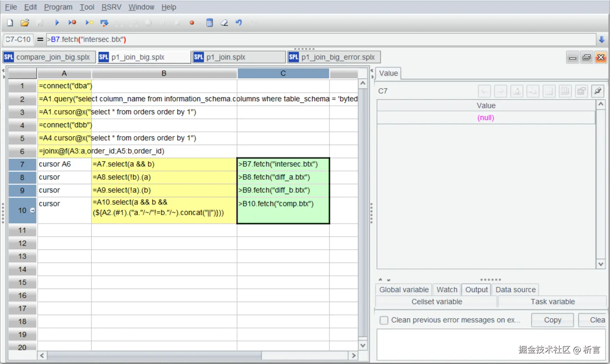
Task: Click the stop icon in toolbar
Action: (177, 23)
